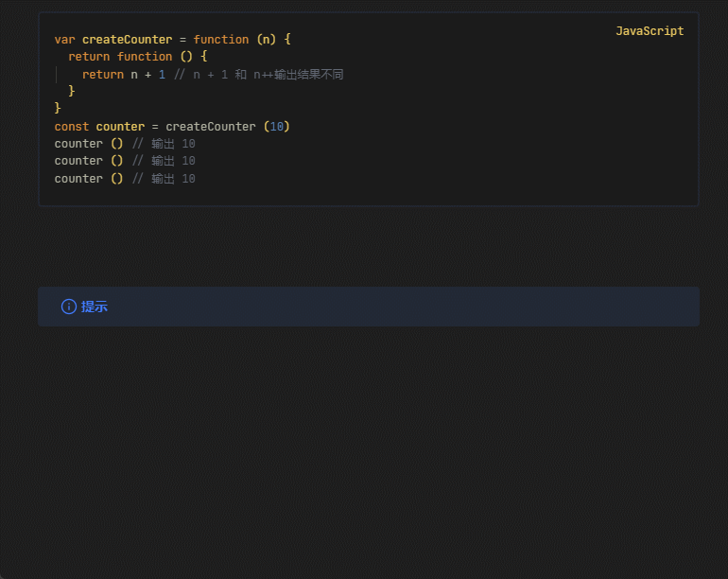Click the closing brace under var createCounter

[58, 109]
